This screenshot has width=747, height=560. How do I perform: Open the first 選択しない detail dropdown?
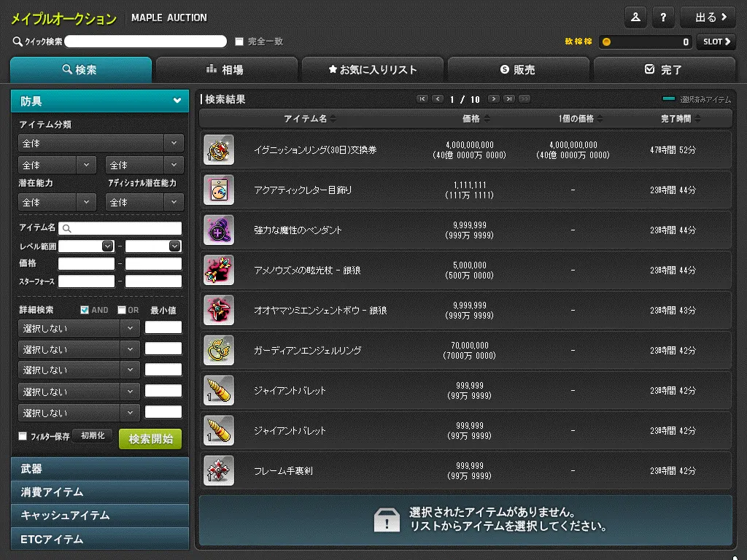(79, 328)
